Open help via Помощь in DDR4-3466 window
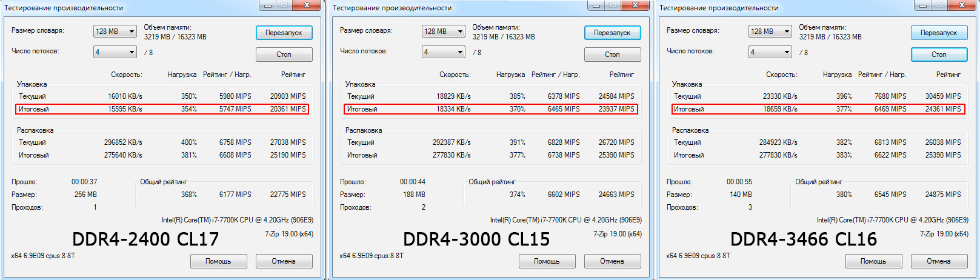Screen dimensions: 980x280 [x=873, y=261]
